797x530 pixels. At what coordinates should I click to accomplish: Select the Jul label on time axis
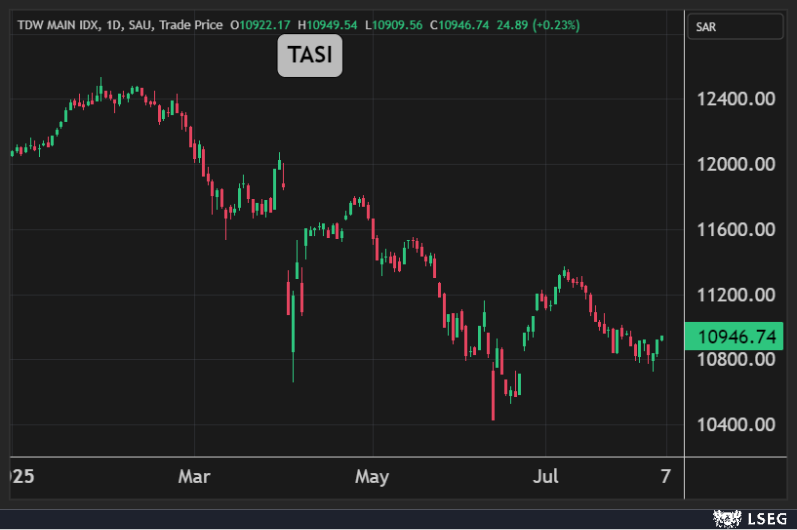point(545,475)
